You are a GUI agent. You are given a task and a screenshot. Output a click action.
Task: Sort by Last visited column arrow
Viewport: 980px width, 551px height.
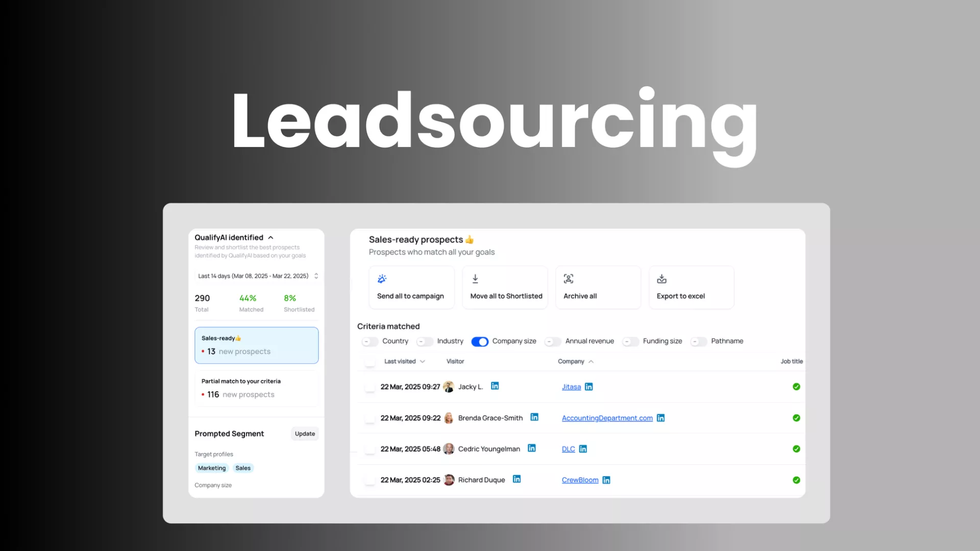coord(423,362)
